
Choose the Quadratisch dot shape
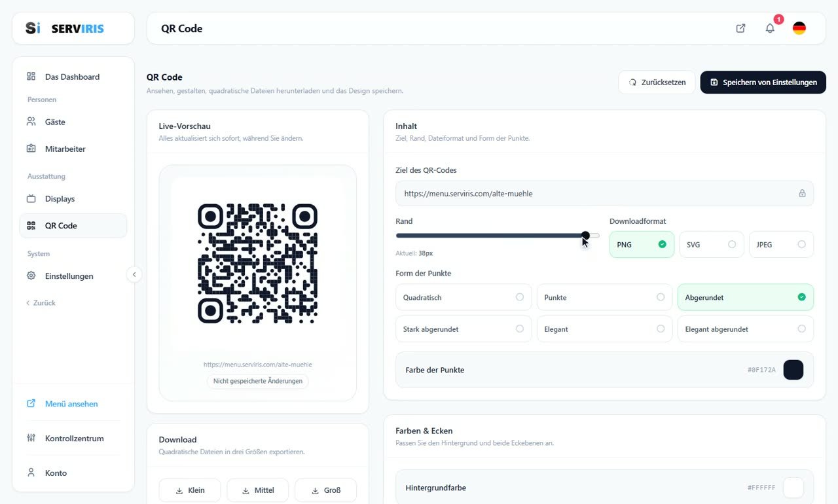click(x=464, y=297)
